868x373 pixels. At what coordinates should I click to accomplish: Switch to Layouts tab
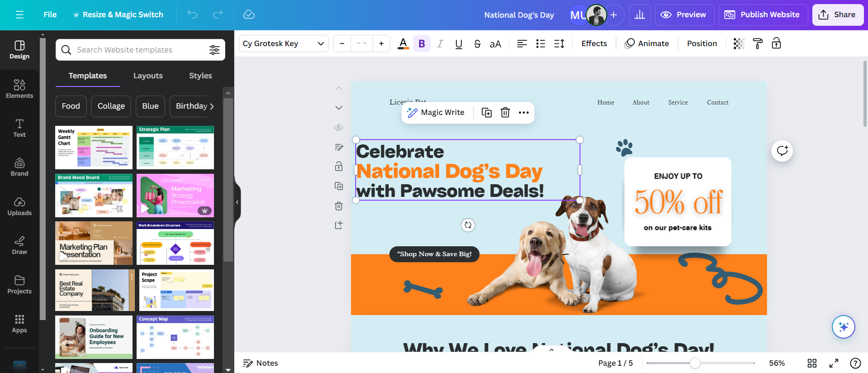(148, 76)
